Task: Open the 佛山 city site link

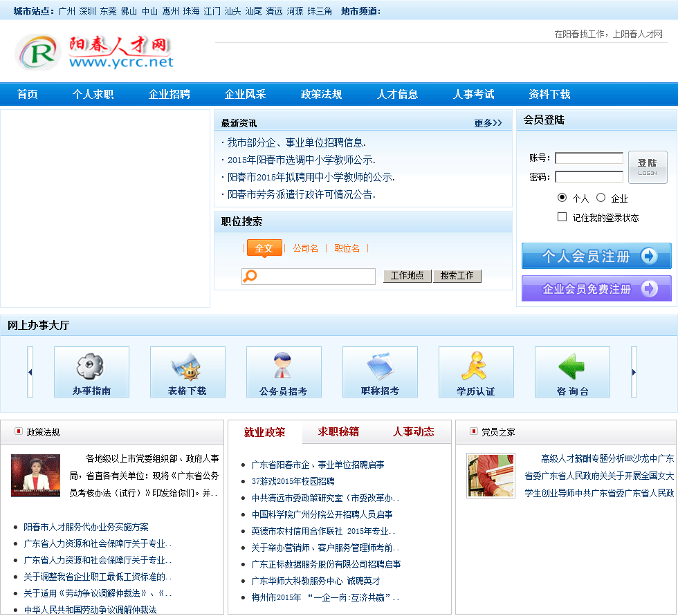Action: [129, 11]
